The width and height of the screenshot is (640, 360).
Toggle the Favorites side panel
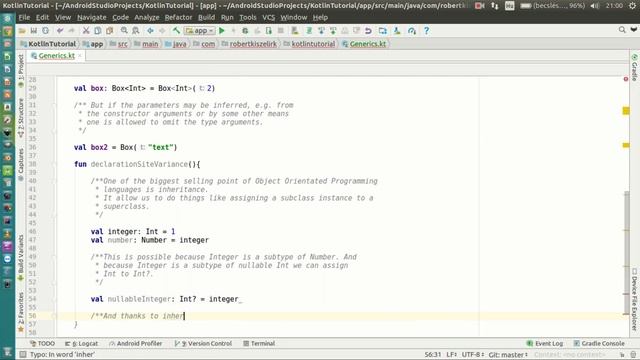[21, 311]
